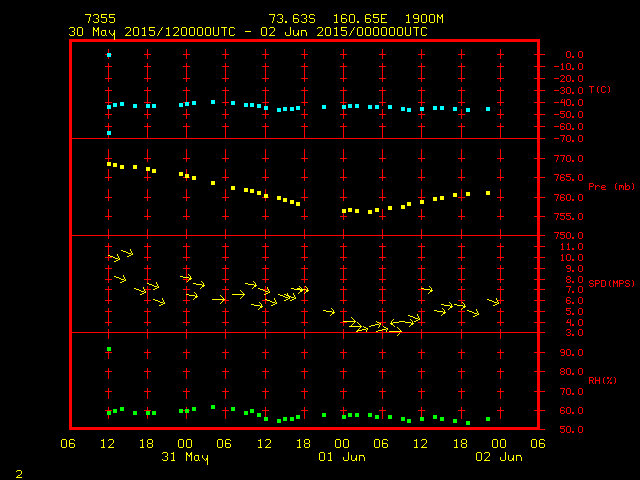
Task: Click the date range title at top
Action: coord(248,31)
